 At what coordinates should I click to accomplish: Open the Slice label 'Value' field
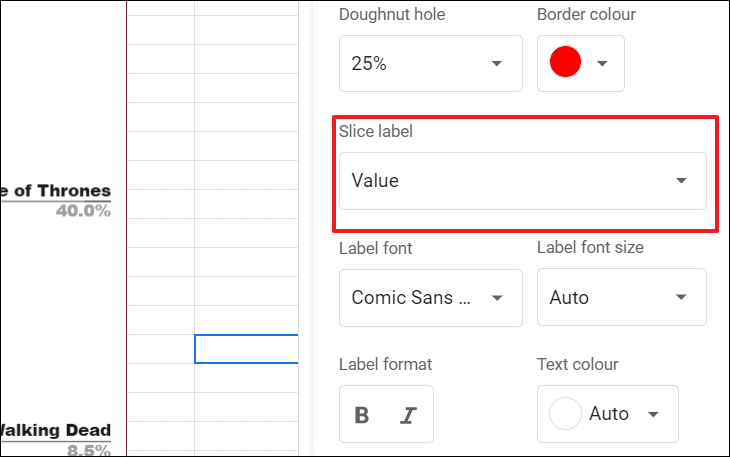point(500,181)
